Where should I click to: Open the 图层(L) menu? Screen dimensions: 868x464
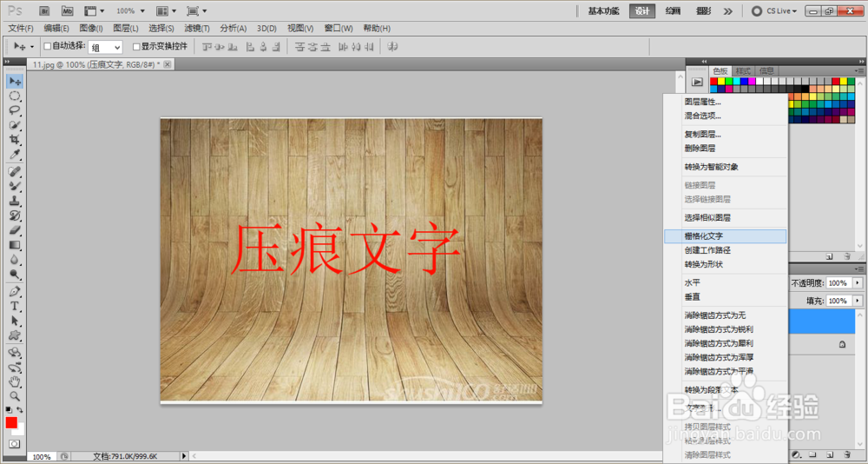pyautogui.click(x=126, y=29)
